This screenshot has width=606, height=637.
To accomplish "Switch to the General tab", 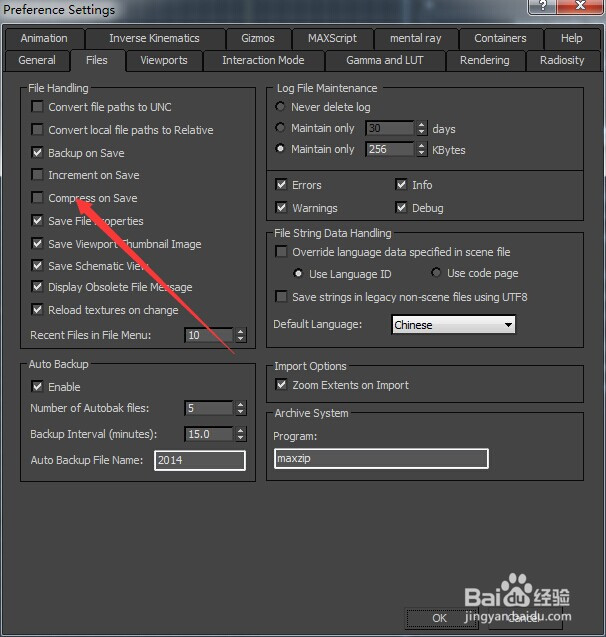I will pos(37,61).
